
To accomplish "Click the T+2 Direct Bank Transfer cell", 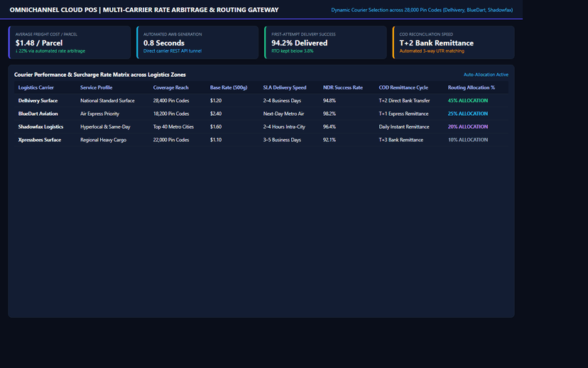I will (404, 101).
